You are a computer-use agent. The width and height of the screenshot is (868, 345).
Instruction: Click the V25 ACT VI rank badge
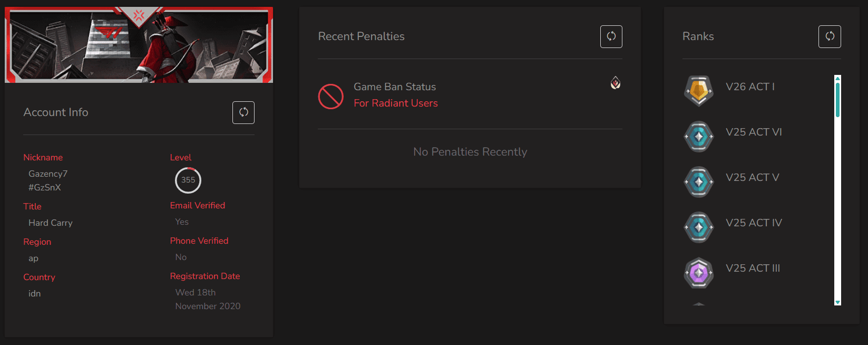coord(699,136)
